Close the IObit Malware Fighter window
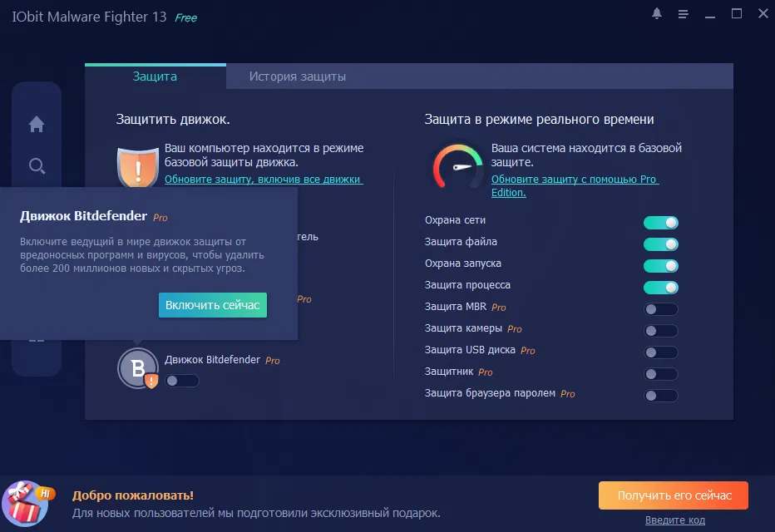775x532 pixels. 763,13
